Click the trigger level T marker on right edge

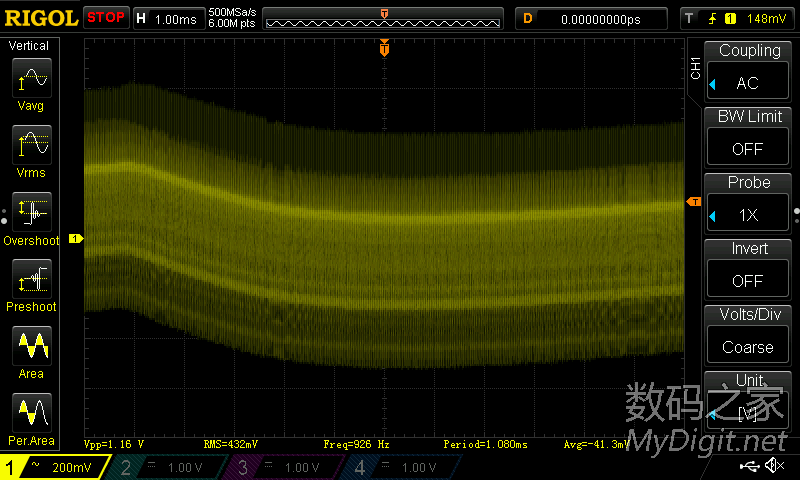click(x=694, y=202)
